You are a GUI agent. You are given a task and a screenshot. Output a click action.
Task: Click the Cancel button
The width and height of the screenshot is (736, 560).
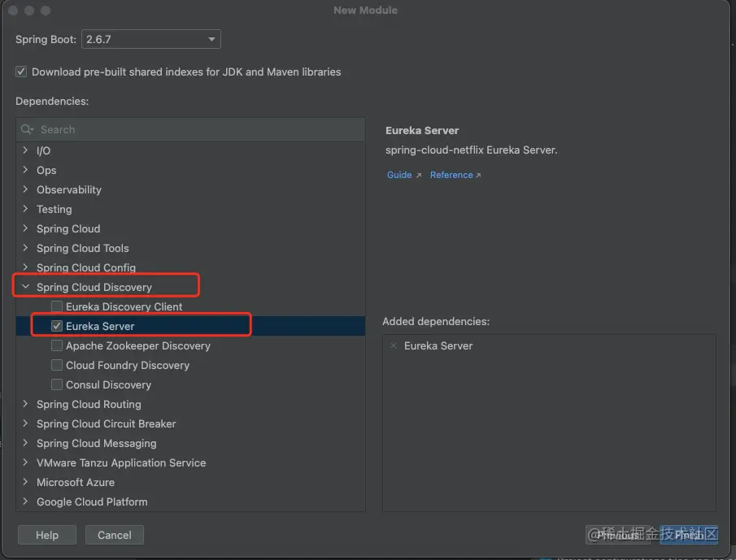115,535
